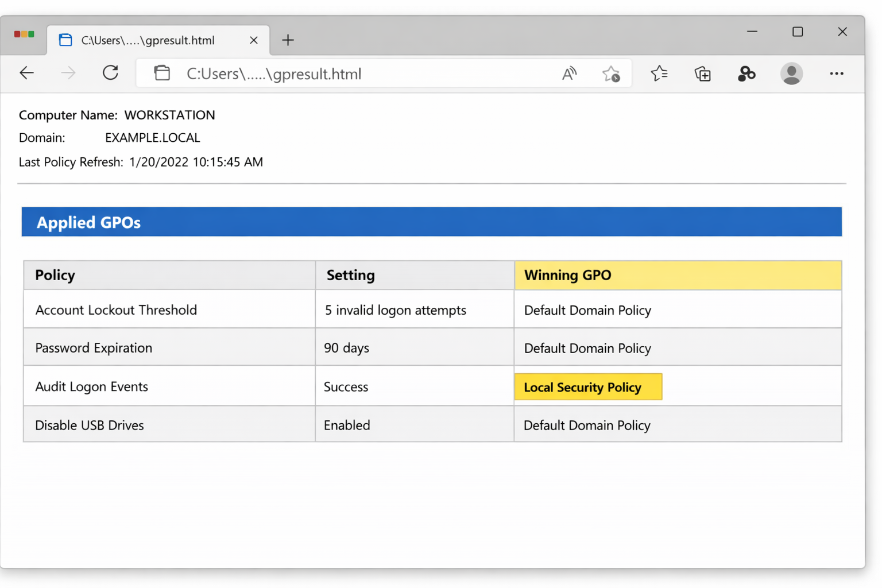
Task: Select the Audit Logon Events cell
Action: [169, 386]
